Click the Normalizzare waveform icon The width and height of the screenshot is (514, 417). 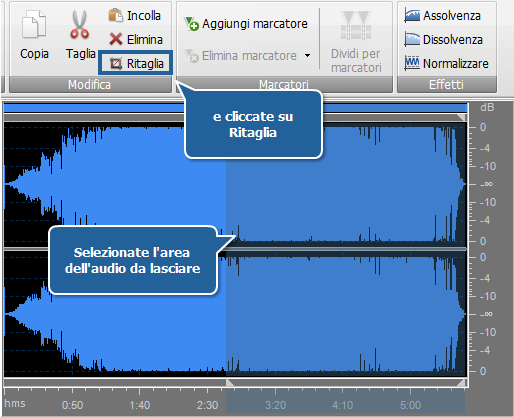(x=412, y=63)
